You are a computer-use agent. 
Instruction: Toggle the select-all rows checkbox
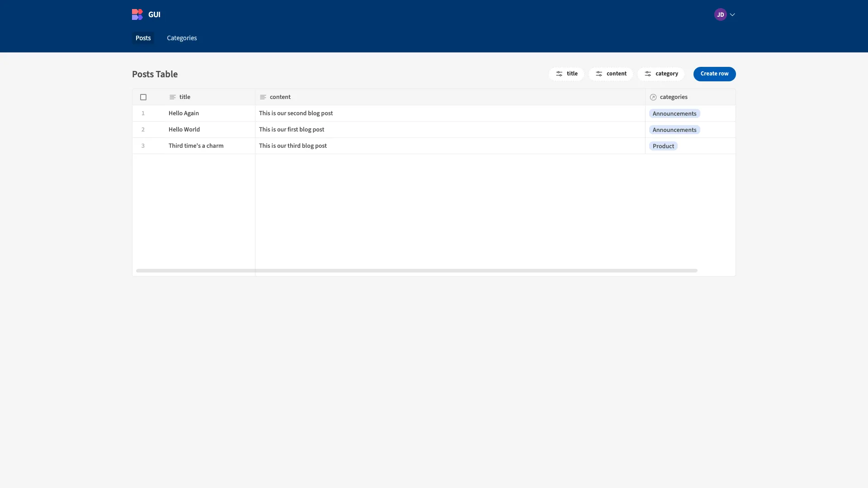click(x=143, y=97)
